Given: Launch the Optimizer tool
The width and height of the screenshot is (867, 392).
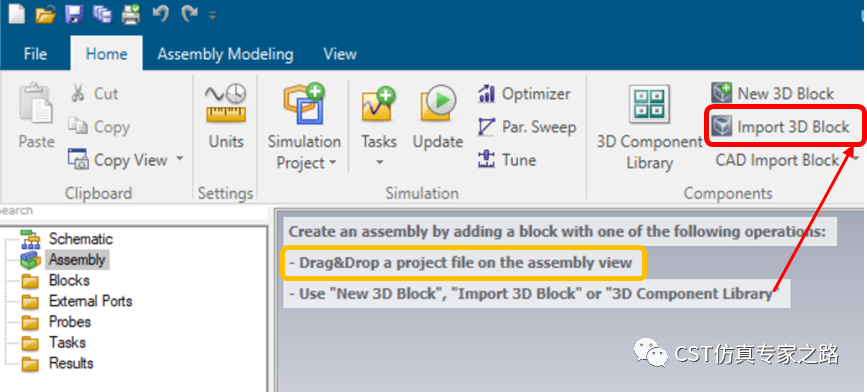Looking at the screenshot, I should 524,94.
